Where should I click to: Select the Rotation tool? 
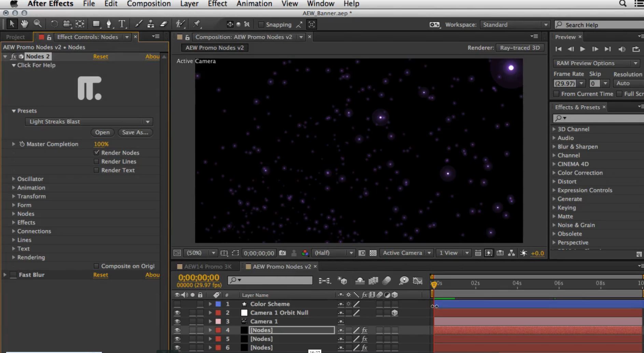[x=54, y=24]
